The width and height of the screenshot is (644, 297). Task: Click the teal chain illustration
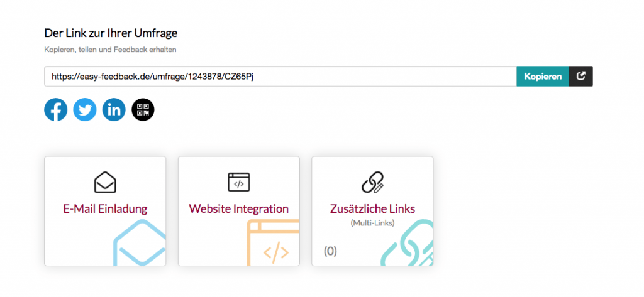(407, 243)
